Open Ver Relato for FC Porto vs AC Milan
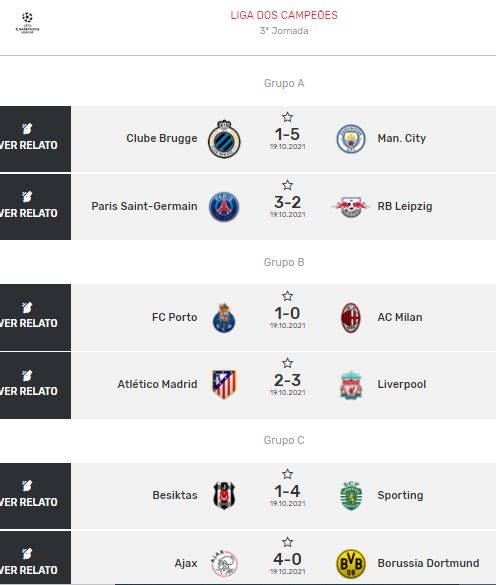 coord(35,317)
